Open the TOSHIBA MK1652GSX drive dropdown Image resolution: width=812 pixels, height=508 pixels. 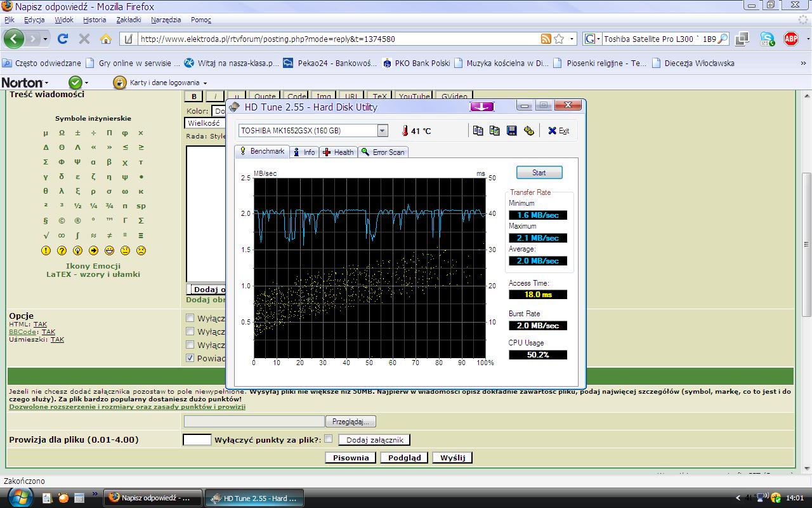coord(383,131)
